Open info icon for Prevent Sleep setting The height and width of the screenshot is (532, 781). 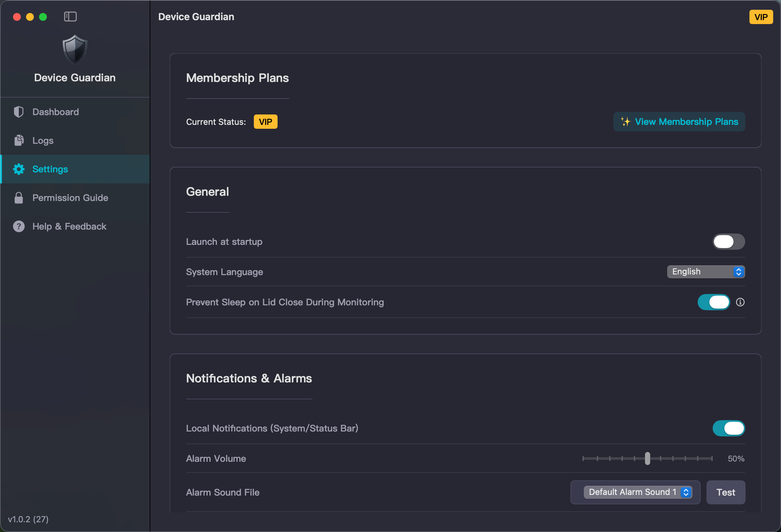point(740,302)
